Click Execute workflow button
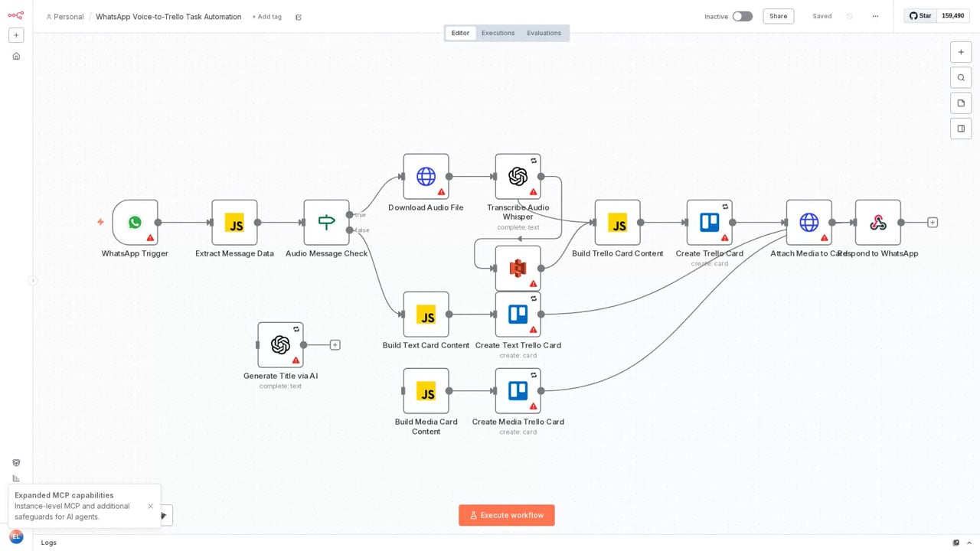Viewport: 980px width, 551px height. pos(507,515)
